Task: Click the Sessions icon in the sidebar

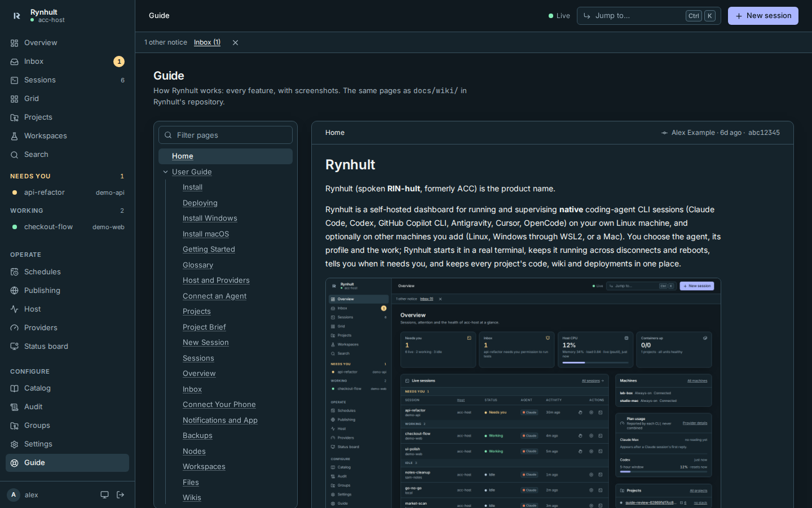Action: coord(14,80)
